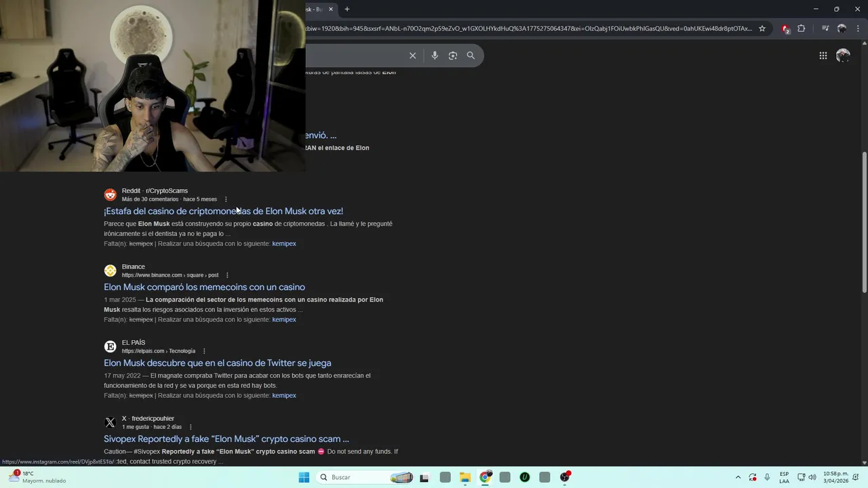Bookmark this page with the star icon

[x=762, y=28]
